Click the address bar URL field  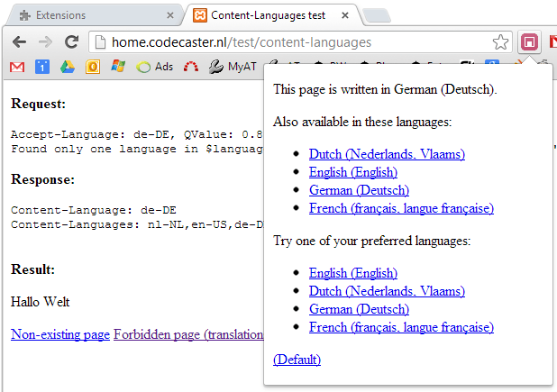(x=300, y=42)
